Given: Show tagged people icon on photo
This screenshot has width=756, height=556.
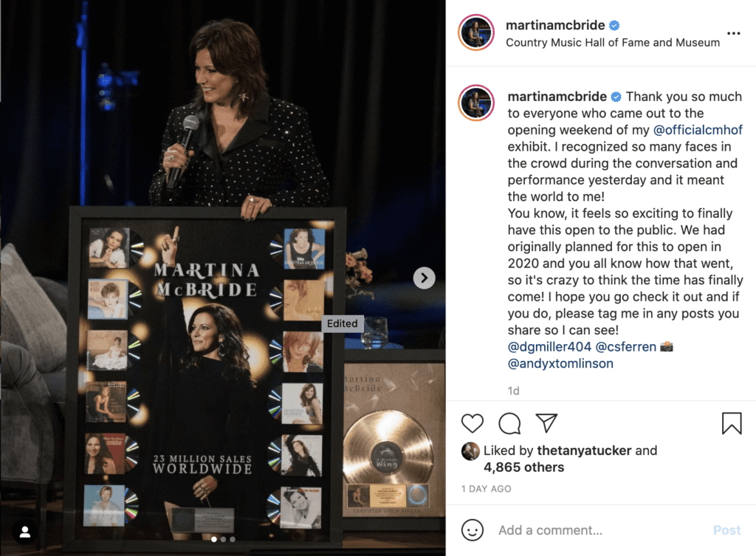Looking at the screenshot, I should tap(25, 532).
